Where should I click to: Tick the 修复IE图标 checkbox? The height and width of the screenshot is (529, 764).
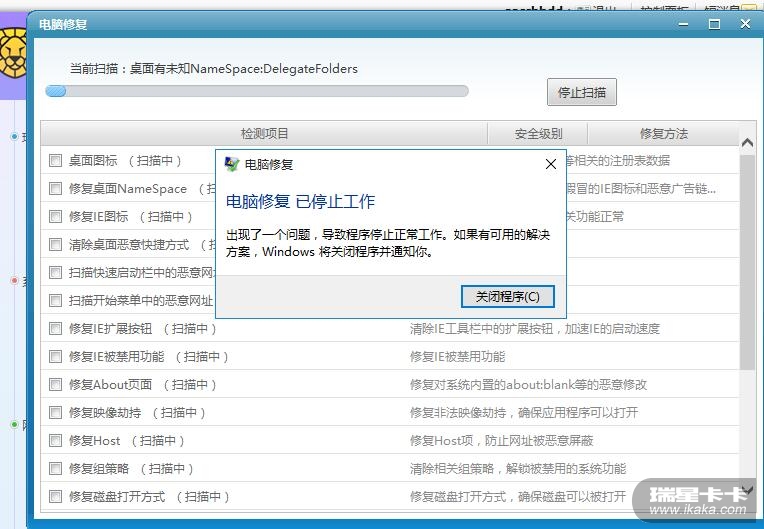56,216
